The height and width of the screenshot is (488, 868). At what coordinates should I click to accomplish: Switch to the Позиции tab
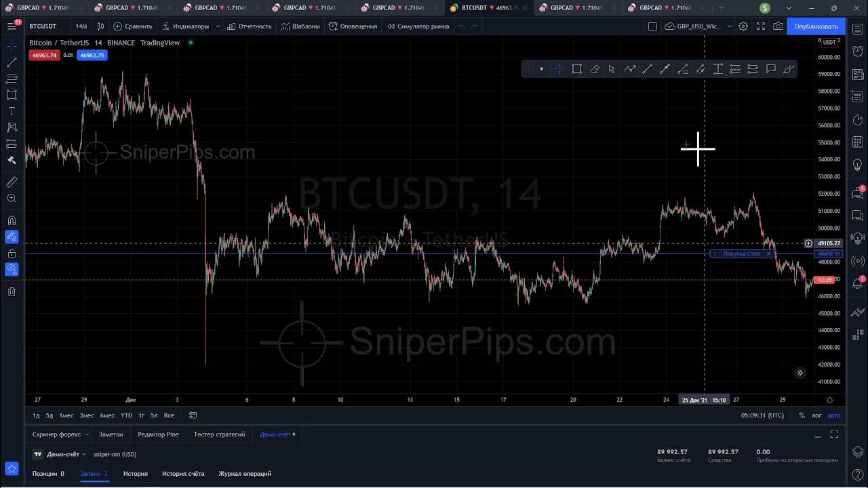(48, 474)
